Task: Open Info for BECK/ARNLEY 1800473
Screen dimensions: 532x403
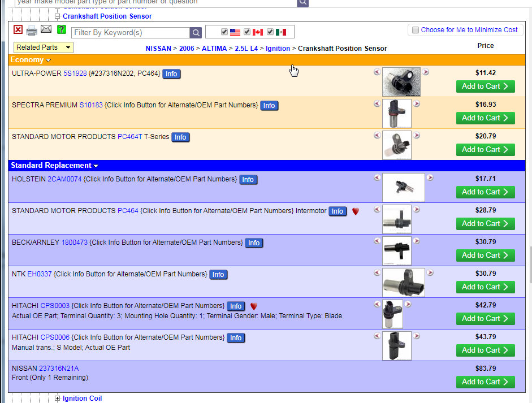Action: pyautogui.click(x=254, y=243)
